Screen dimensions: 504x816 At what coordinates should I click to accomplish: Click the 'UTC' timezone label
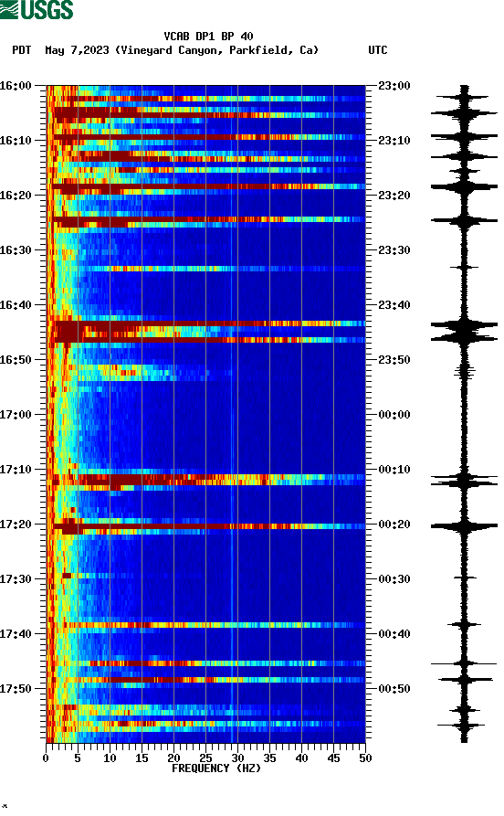378,50
